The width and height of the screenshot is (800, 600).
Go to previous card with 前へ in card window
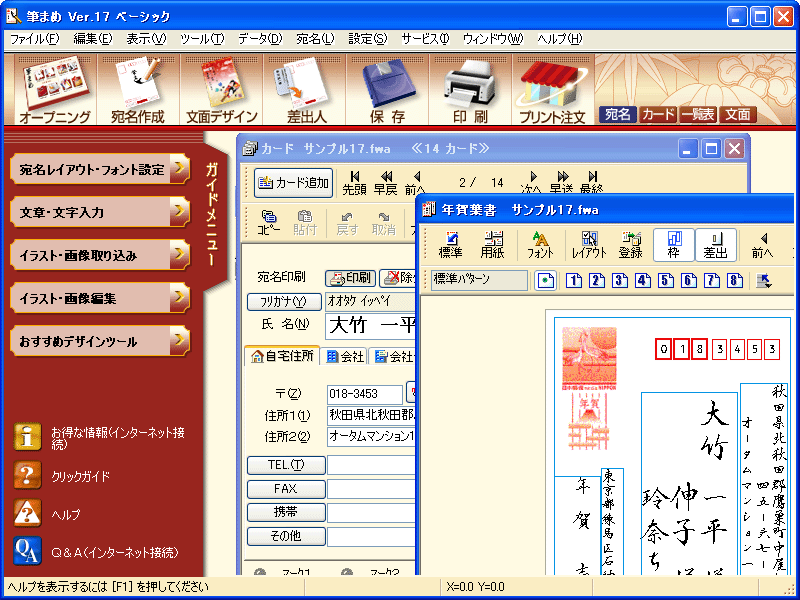click(x=415, y=183)
